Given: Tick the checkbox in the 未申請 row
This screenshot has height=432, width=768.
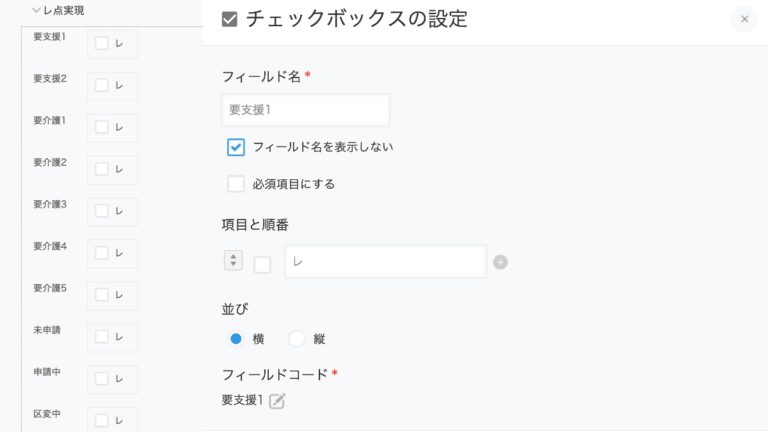Looking at the screenshot, I should (x=102, y=336).
